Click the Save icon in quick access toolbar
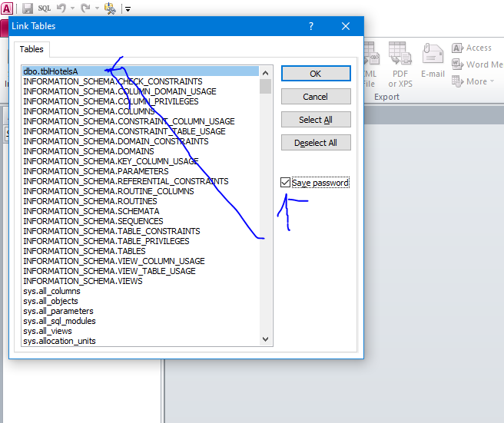 click(x=28, y=8)
